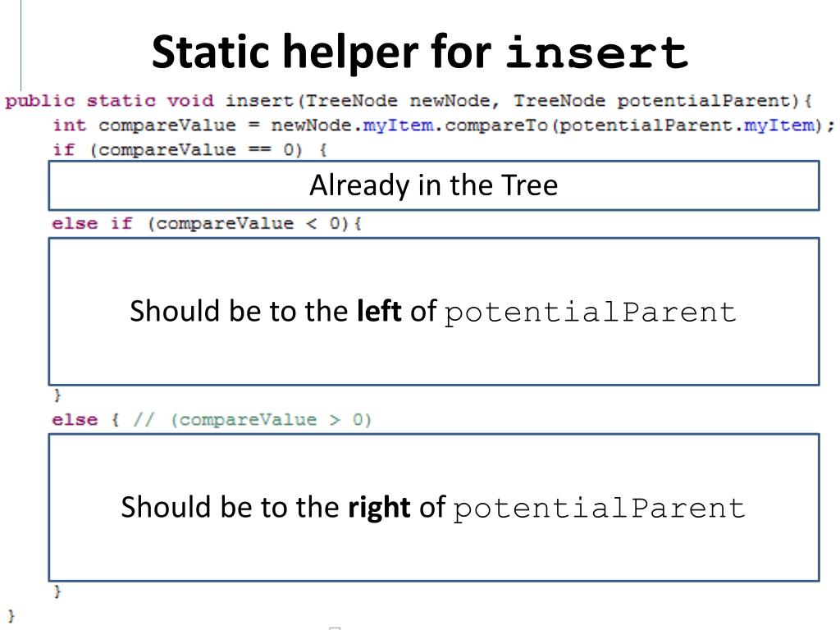Image resolution: width=840 pixels, height=630 pixels.
Task: Click the last closing brace of the method
Action: (x=11, y=615)
